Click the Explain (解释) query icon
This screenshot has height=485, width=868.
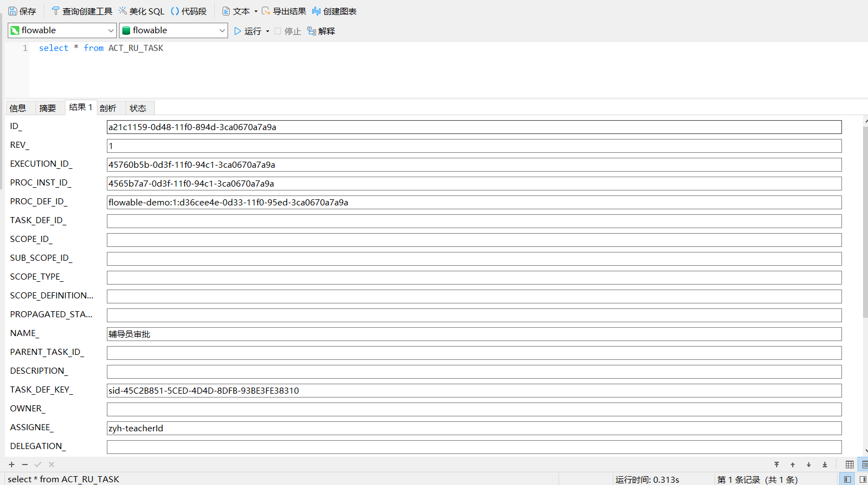coord(321,31)
